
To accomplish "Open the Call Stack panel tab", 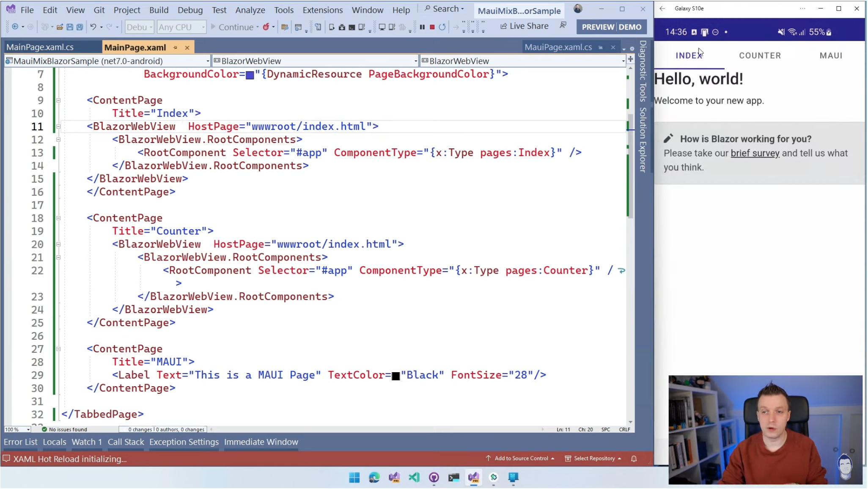I will pyautogui.click(x=126, y=442).
